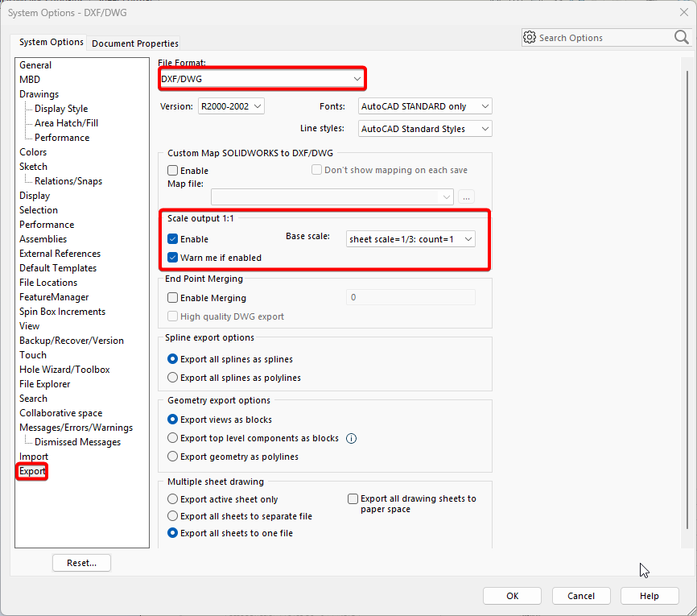This screenshot has height=616, width=697.
Task: Select Touch in options list
Action: click(33, 355)
